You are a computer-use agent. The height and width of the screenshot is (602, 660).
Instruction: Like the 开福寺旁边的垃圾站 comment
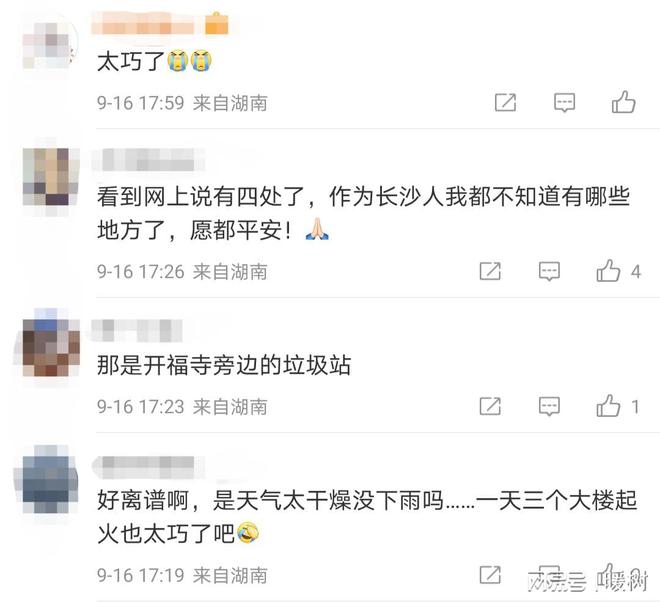(x=608, y=406)
